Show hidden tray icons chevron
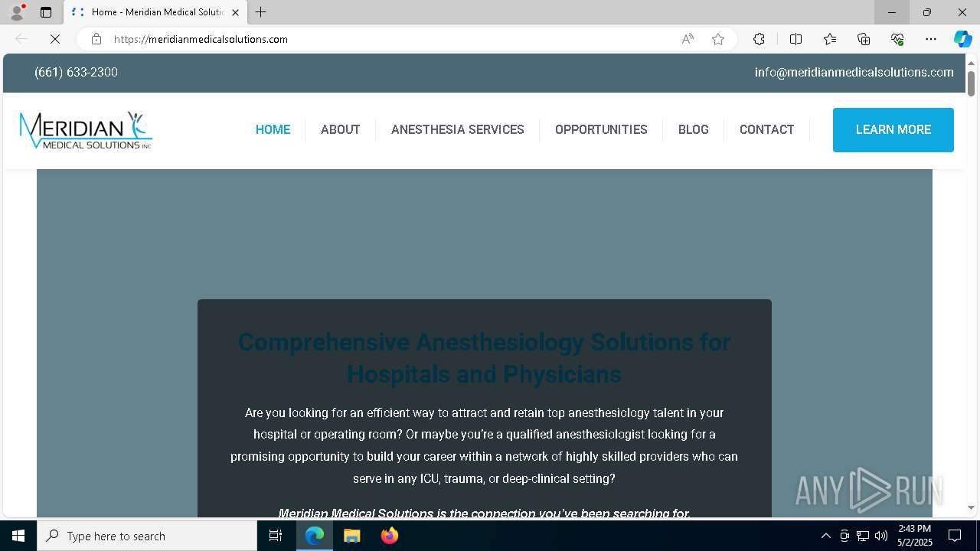 tap(825, 536)
